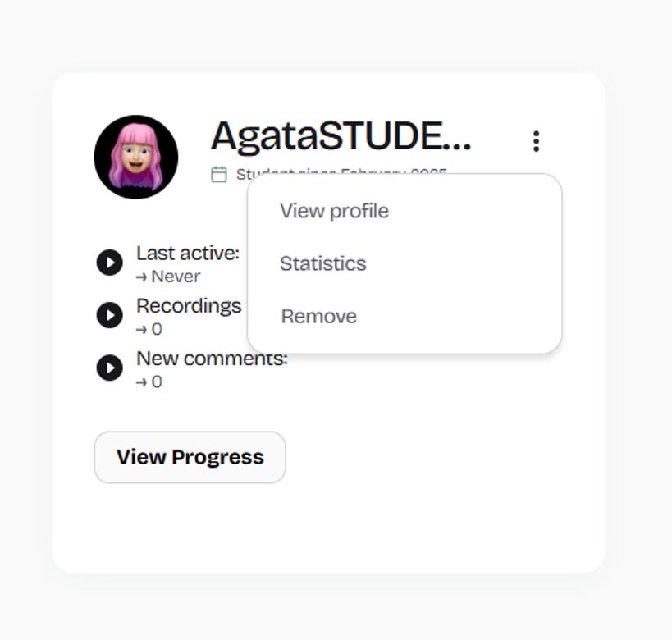Open the View Progress button
This screenshot has width=672, height=640.
click(190, 457)
